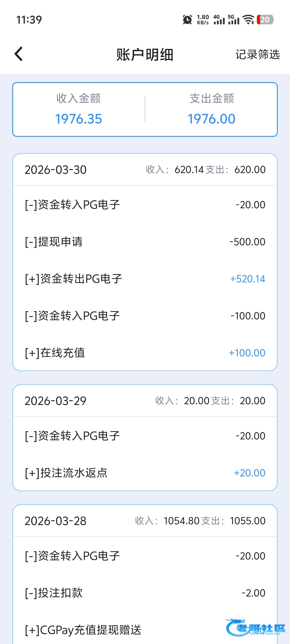
Task: Tap the watermark logo in bottom corner
Action: pos(255,627)
